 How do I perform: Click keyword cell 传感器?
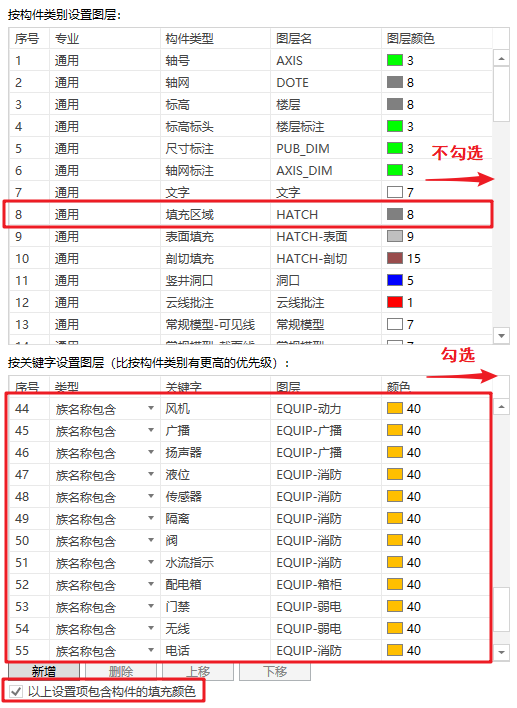(215, 497)
